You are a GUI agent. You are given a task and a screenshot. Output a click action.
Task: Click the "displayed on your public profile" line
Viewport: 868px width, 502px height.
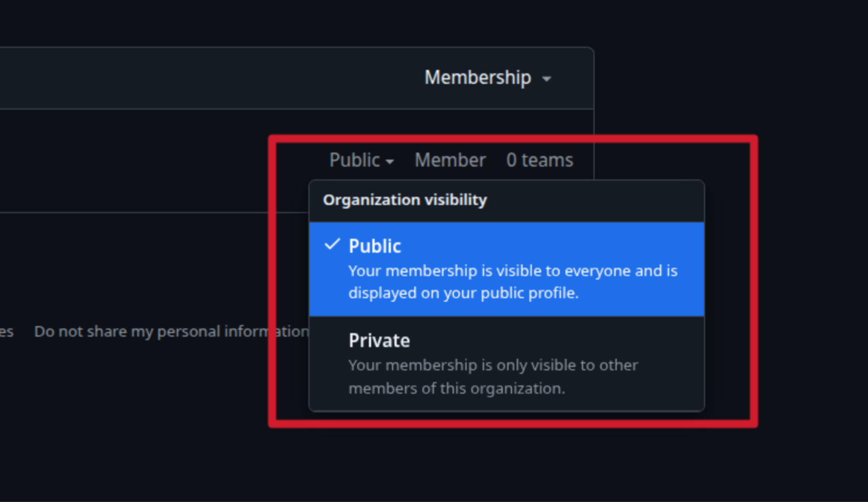[x=463, y=293]
